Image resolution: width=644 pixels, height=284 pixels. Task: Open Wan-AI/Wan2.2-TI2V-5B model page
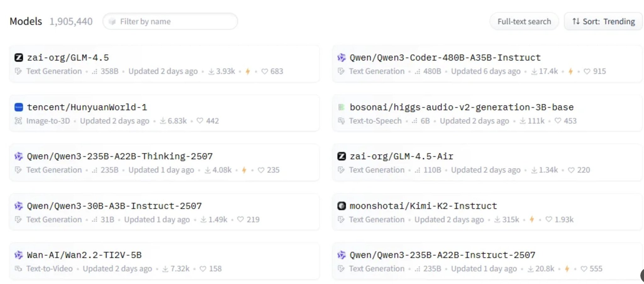point(84,255)
